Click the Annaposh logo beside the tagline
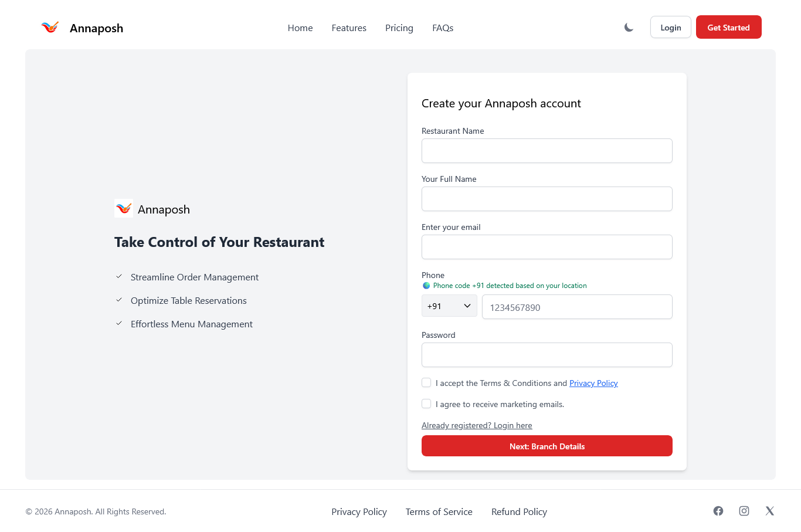 point(123,208)
